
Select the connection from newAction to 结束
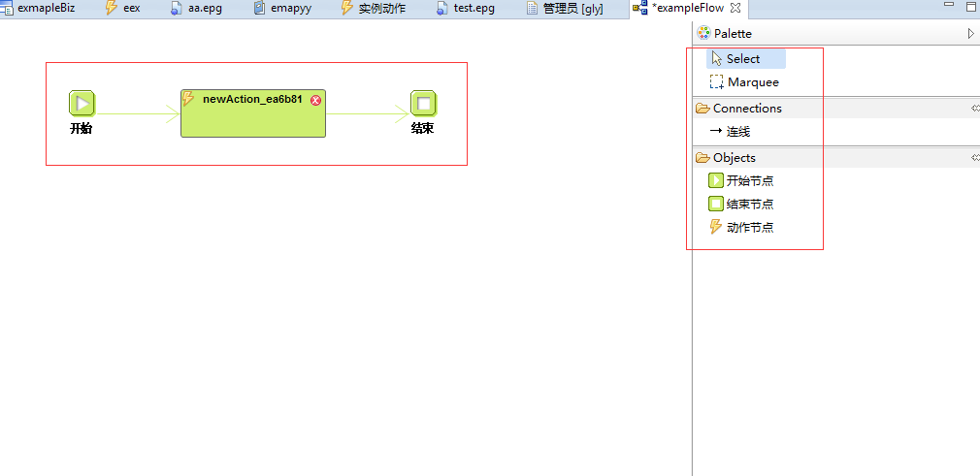(x=368, y=114)
